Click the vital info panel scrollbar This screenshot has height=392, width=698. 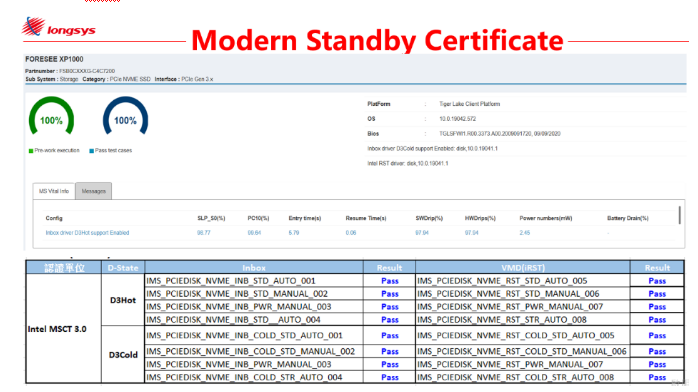click(x=679, y=215)
